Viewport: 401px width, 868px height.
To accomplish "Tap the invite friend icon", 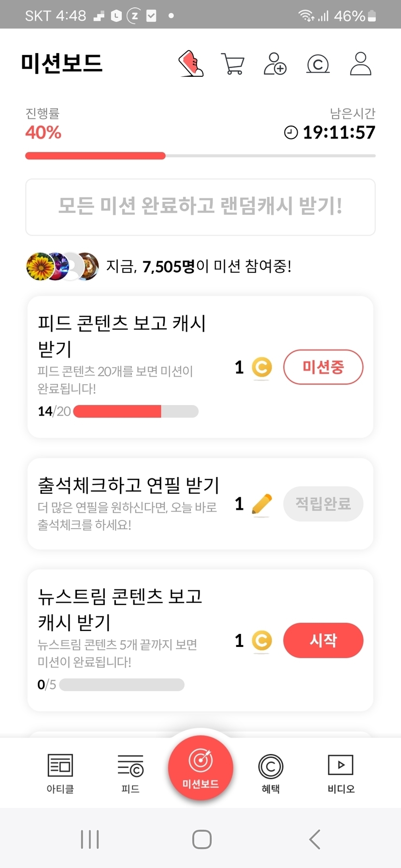I will click(x=275, y=64).
